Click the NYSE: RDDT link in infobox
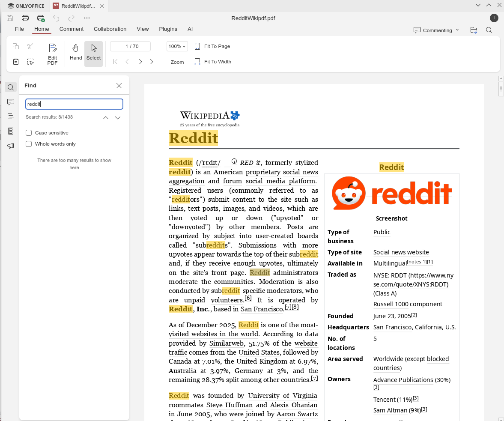Screen dimensions: 504x421 click(x=413, y=280)
